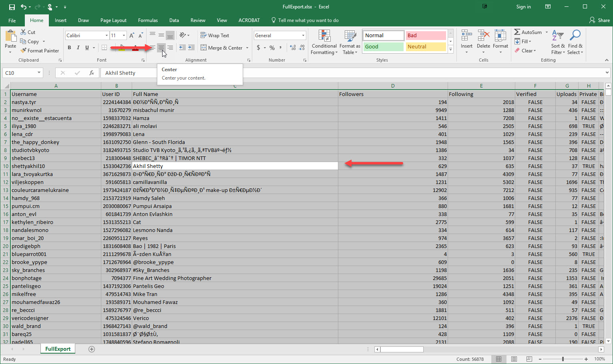Expand the Name Box dropdown

39,73
